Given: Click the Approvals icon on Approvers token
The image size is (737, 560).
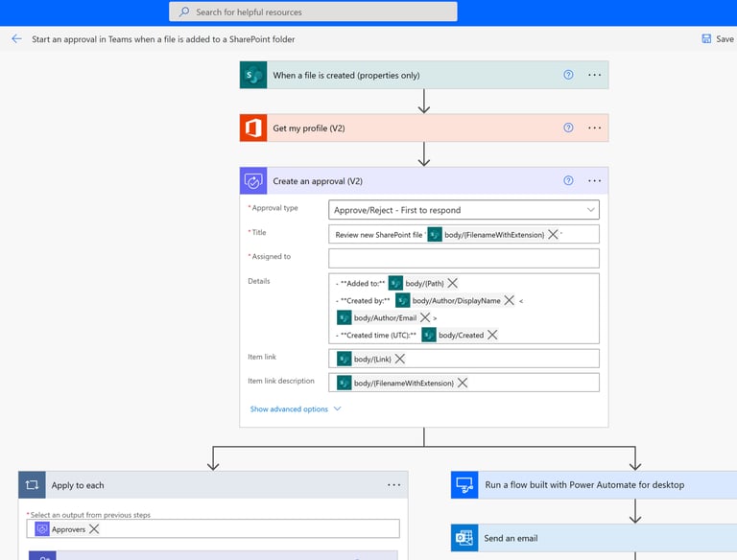Looking at the screenshot, I should [42, 529].
